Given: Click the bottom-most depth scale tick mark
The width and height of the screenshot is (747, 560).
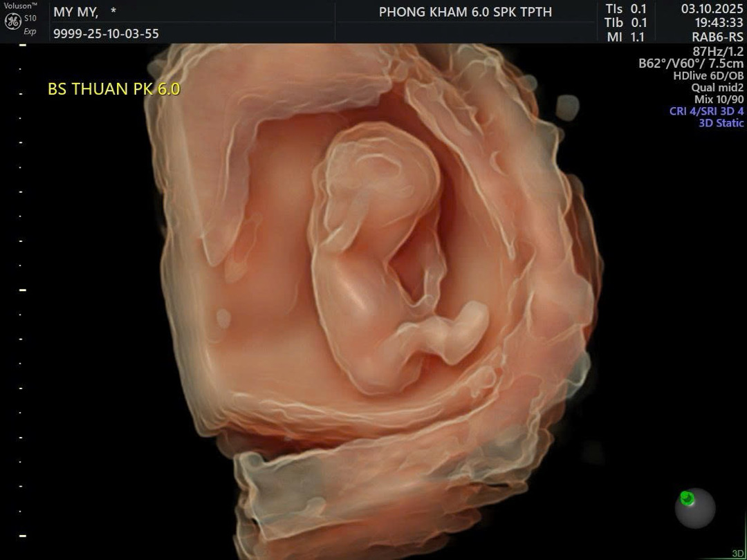Looking at the screenshot, I should point(22,536).
